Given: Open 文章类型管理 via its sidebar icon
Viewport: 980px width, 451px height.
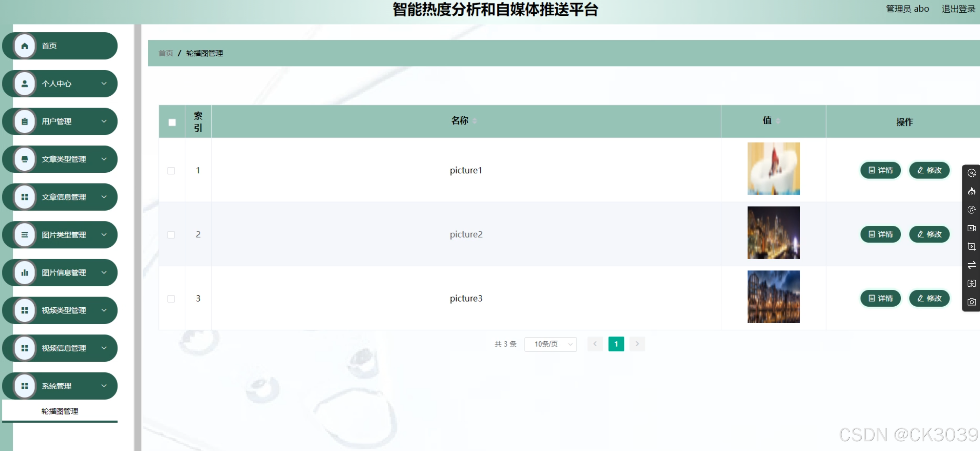Looking at the screenshot, I should point(25,159).
